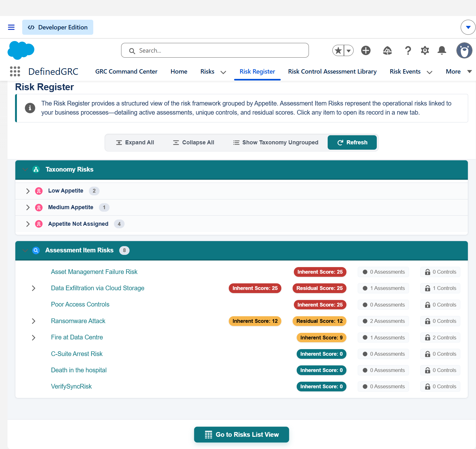
Task: Click the Appetite Not Assigned pink icon
Action: click(39, 224)
